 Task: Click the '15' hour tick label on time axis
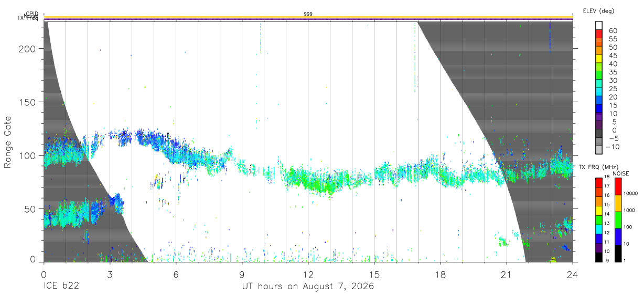click(x=374, y=274)
